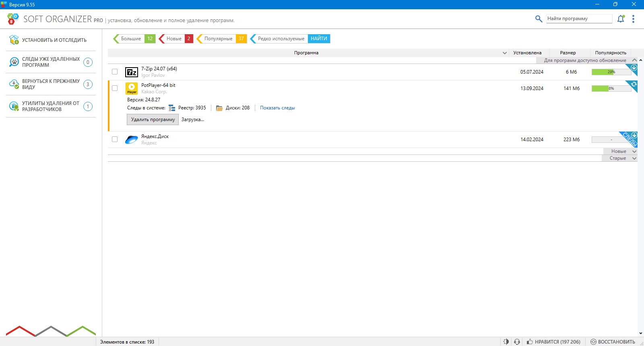The image size is (644, 346).
Task: Click the download-update corner icon for 7-Zip
Action: [634, 68]
